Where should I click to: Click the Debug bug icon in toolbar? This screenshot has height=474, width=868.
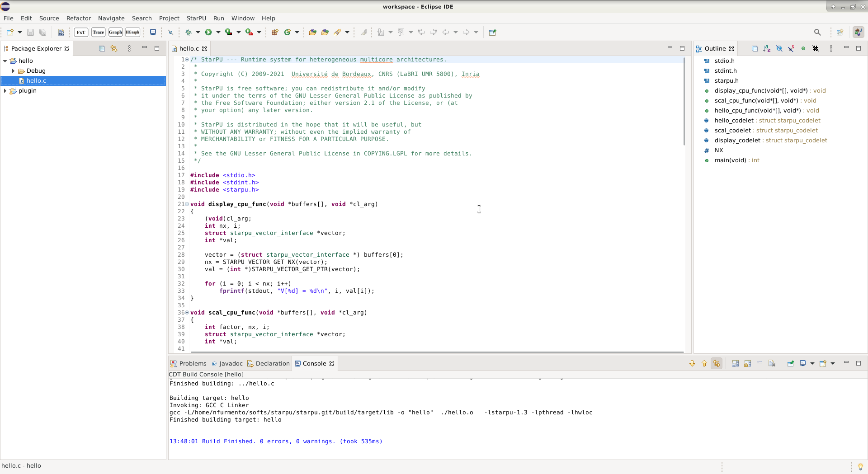coord(188,32)
